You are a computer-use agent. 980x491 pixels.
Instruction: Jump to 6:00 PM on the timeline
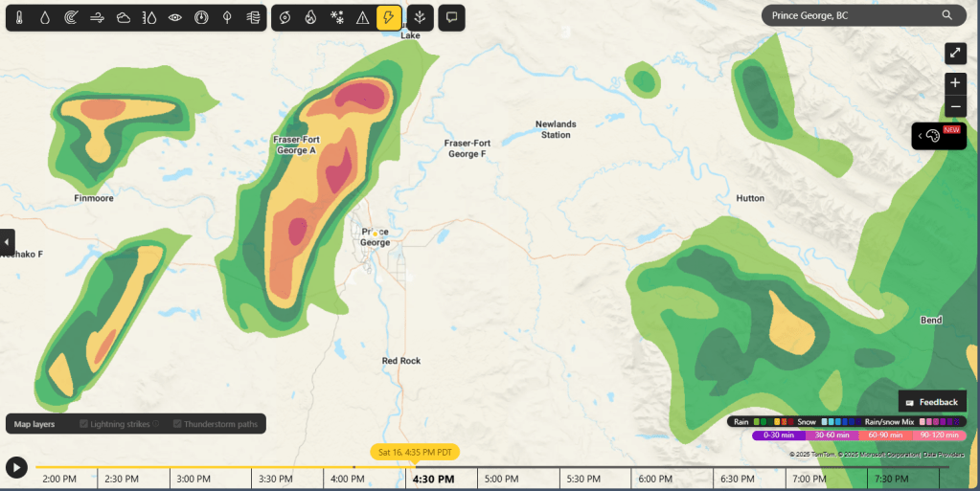654,479
